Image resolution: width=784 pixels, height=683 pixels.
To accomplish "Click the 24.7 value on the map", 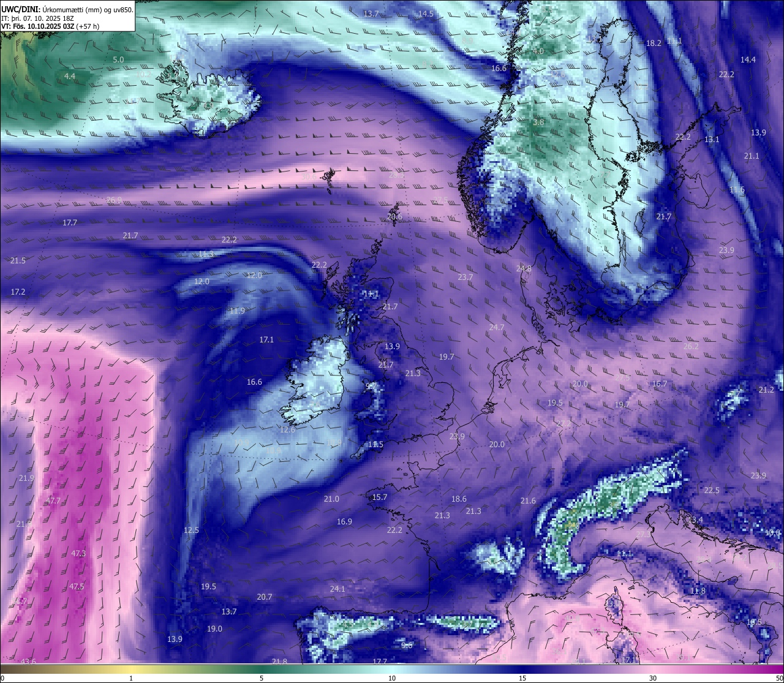I will click(496, 327).
